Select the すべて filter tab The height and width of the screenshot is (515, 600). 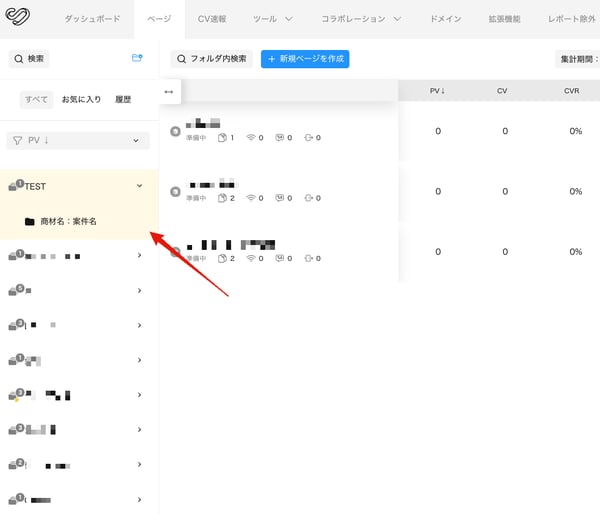tap(37, 99)
